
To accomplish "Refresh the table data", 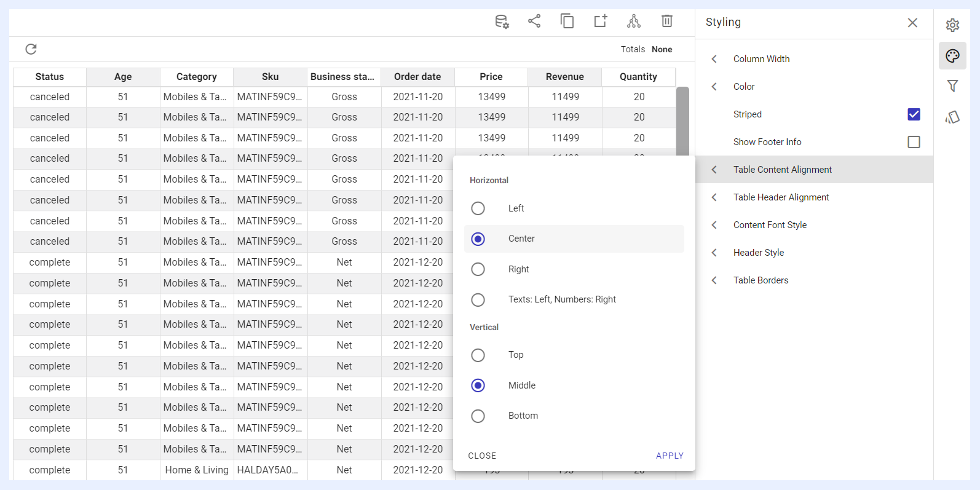I will pos(31,49).
